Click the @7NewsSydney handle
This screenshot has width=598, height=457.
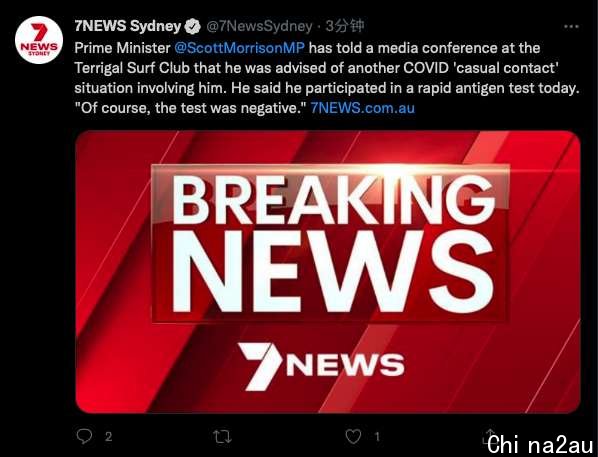pos(259,26)
